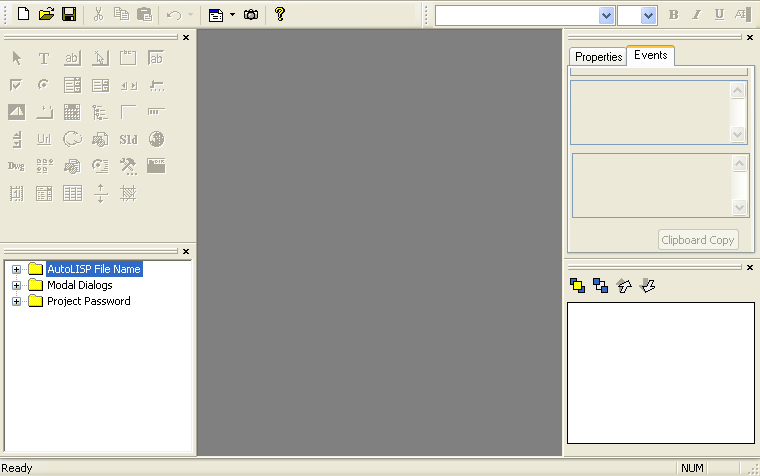Select the Calendar control tool
Screen dimensions: 760x476
tap(72, 112)
